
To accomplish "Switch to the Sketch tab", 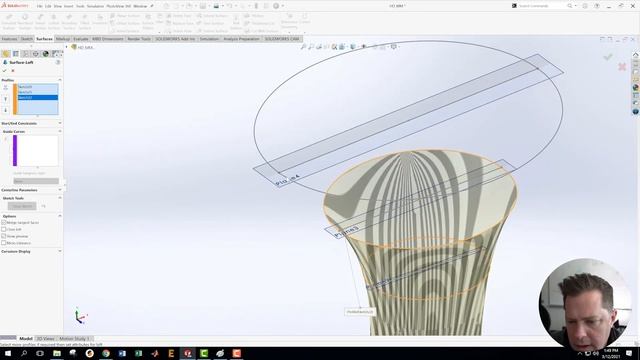I will coord(27,39).
